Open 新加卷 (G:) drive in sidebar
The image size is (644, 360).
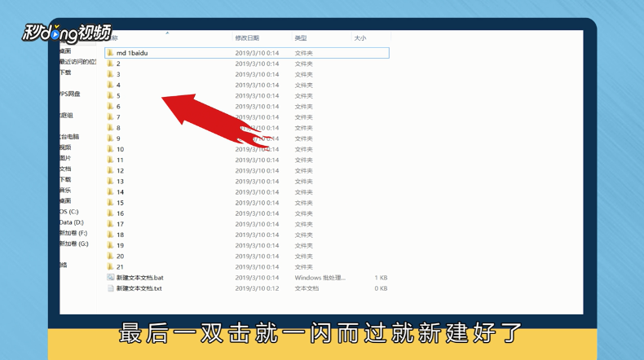tap(74, 244)
